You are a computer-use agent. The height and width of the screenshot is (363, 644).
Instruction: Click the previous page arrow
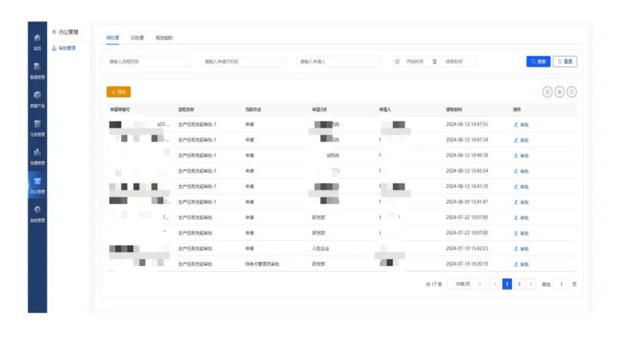[495, 284]
